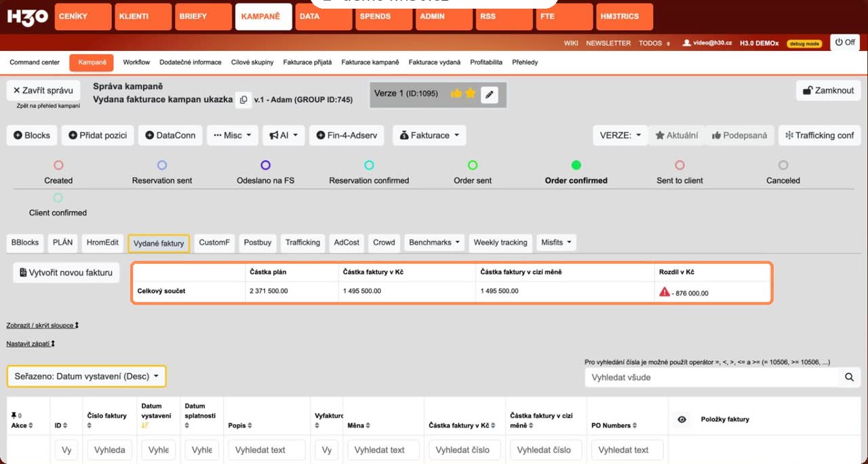The height and width of the screenshot is (464, 868).
Task: Expand the Fakturace dropdown
Action: pos(429,135)
